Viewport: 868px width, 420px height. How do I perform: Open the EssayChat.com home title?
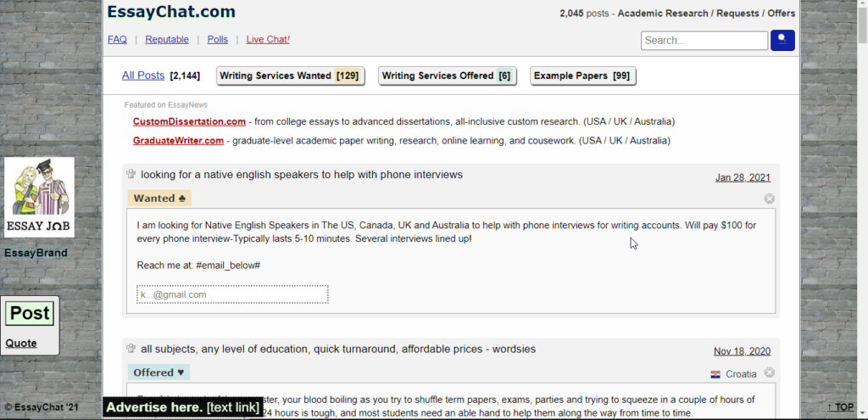[171, 12]
